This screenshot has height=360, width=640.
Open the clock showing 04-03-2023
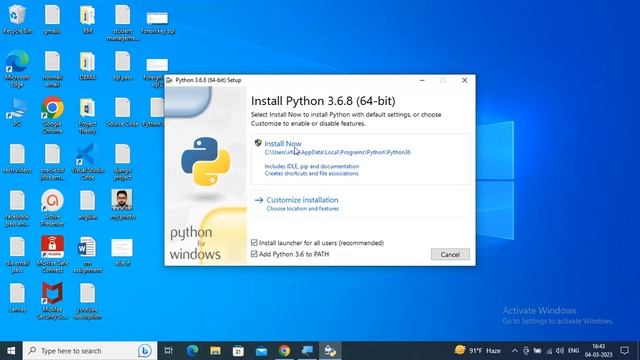coord(598,351)
